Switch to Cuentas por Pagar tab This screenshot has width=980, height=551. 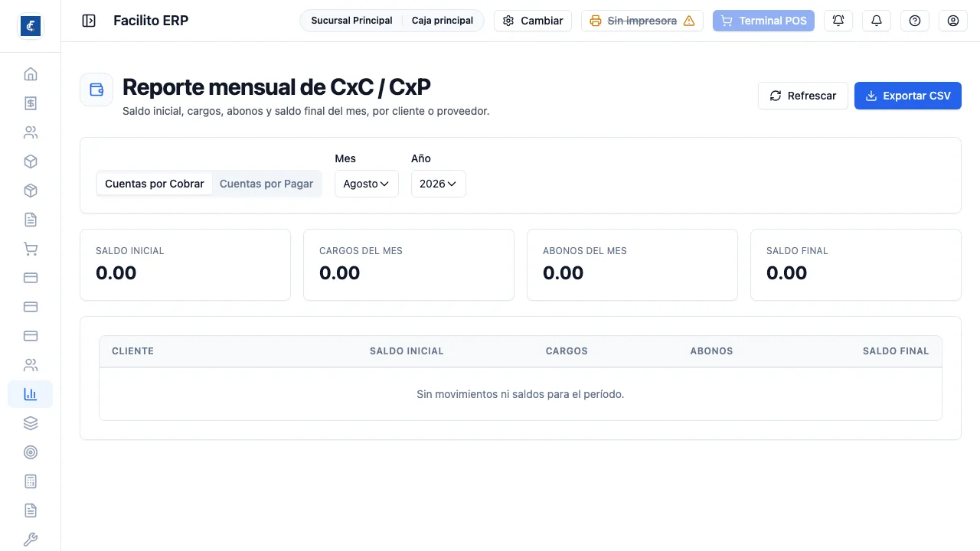pyautogui.click(x=266, y=184)
